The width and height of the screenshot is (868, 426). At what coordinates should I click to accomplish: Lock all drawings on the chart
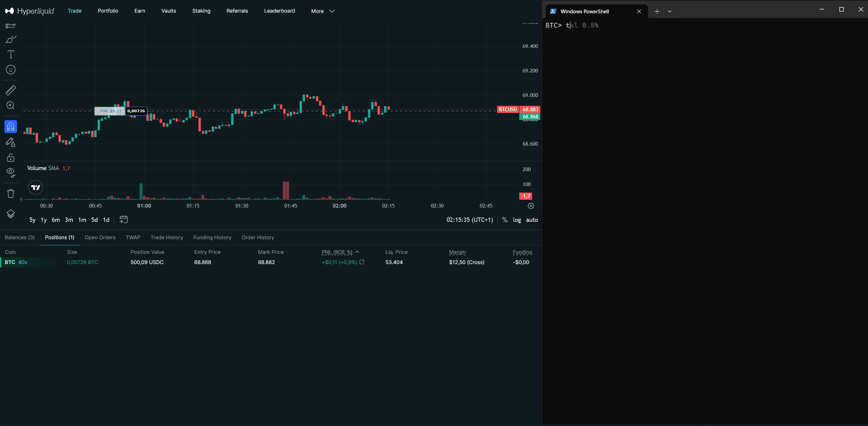tap(10, 157)
